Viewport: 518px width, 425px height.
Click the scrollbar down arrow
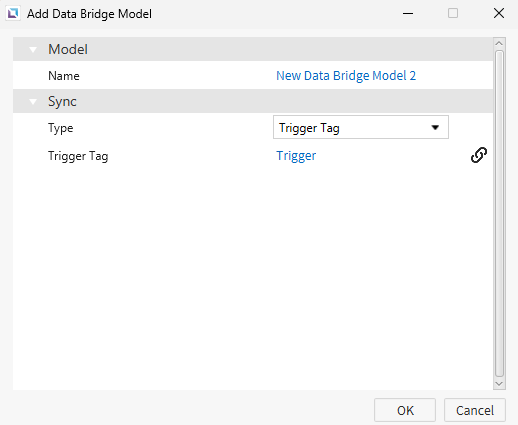(499, 383)
